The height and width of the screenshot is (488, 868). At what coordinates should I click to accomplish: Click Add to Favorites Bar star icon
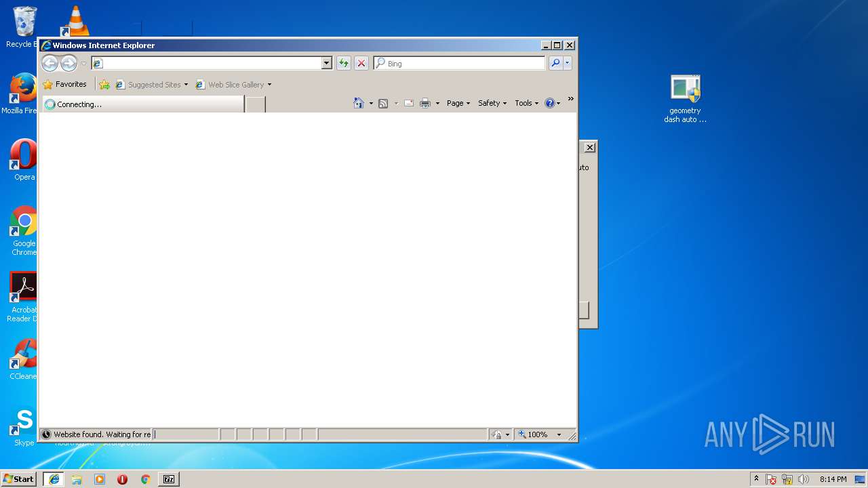pyautogui.click(x=104, y=85)
